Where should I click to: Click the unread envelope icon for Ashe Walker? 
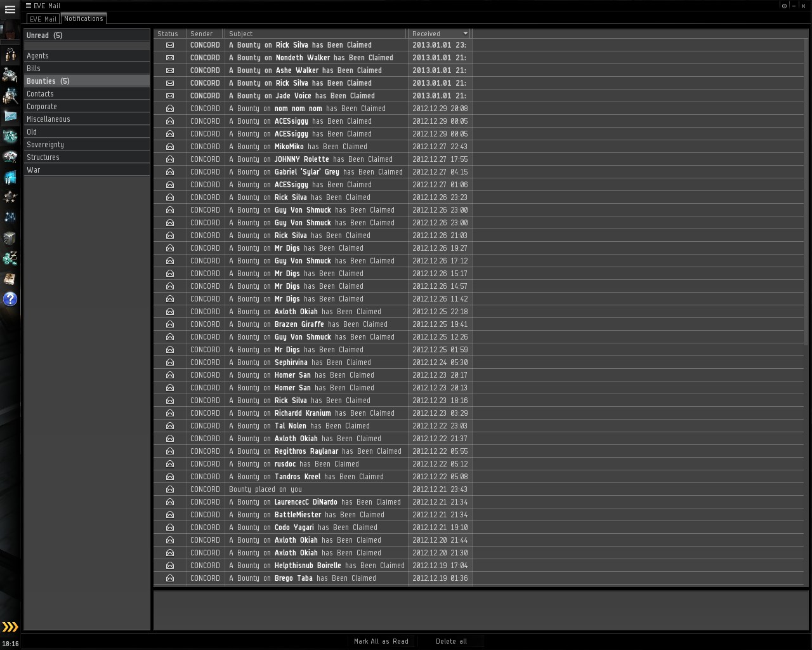[x=169, y=70]
